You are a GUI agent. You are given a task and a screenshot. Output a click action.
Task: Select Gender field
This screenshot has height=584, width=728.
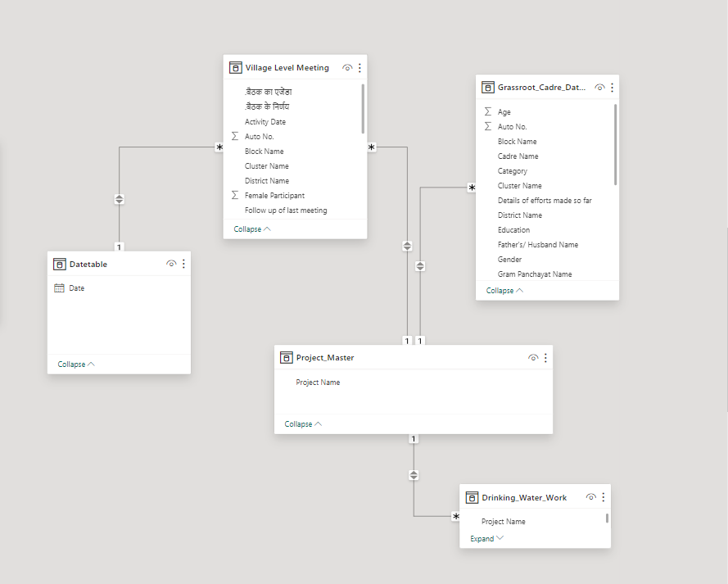point(510,259)
